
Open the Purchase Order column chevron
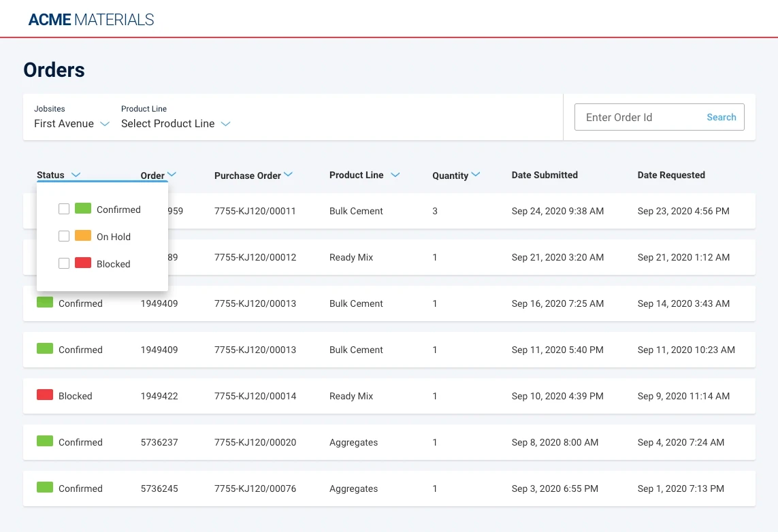(x=289, y=174)
